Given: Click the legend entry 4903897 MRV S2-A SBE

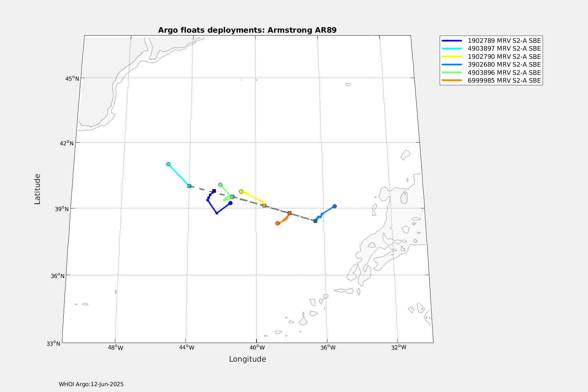Looking at the screenshot, I should [x=491, y=49].
